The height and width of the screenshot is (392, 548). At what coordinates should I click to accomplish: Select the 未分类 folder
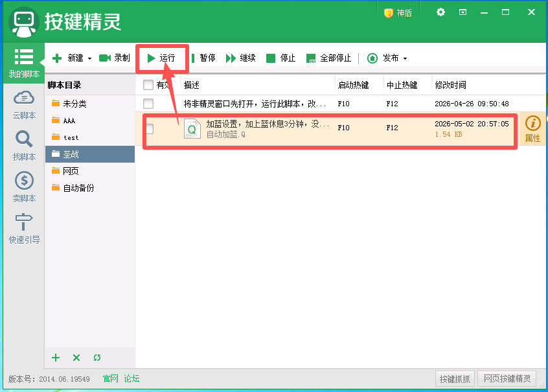coord(90,104)
